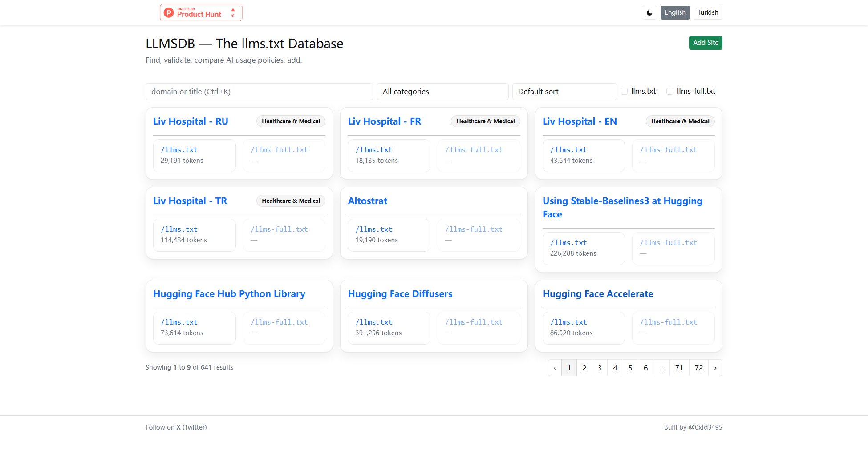Viewport: 868px width, 458px height.
Task: Click Healthcare & Medical tag on Liv Hospital - RU
Action: point(291,121)
